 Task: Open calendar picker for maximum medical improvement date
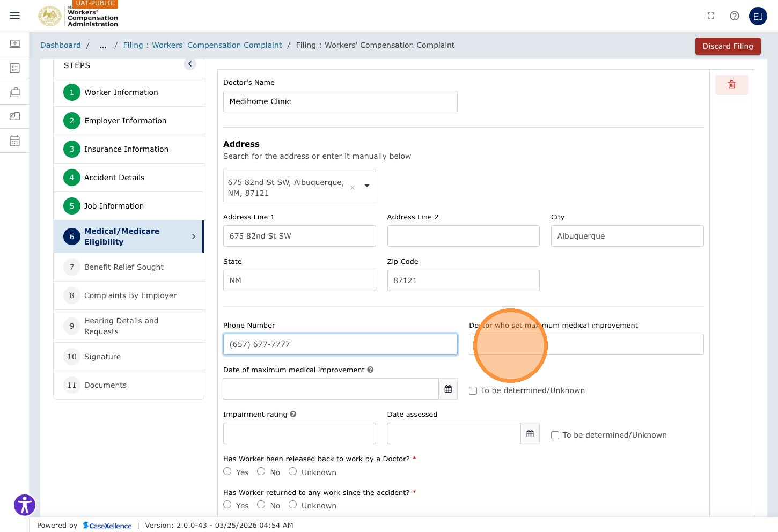tap(448, 389)
